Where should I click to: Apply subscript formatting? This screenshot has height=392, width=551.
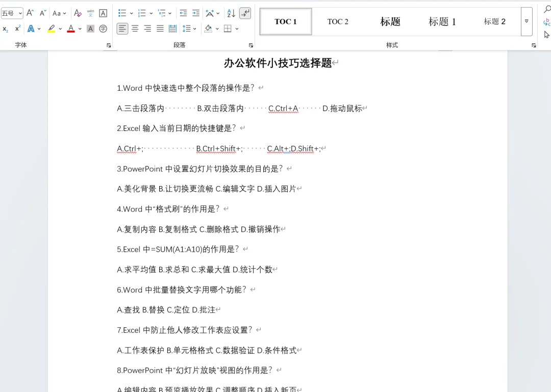5,29
